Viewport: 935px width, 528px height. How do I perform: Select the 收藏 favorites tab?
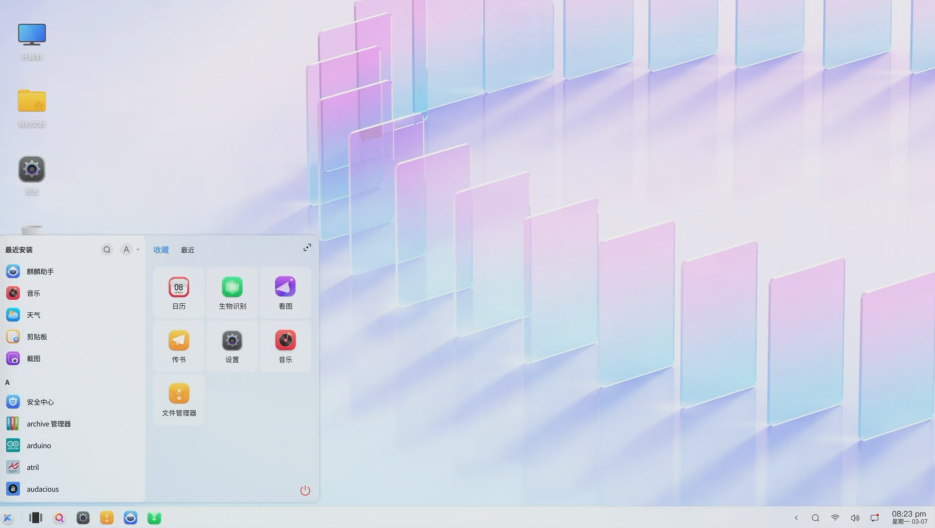(161, 250)
